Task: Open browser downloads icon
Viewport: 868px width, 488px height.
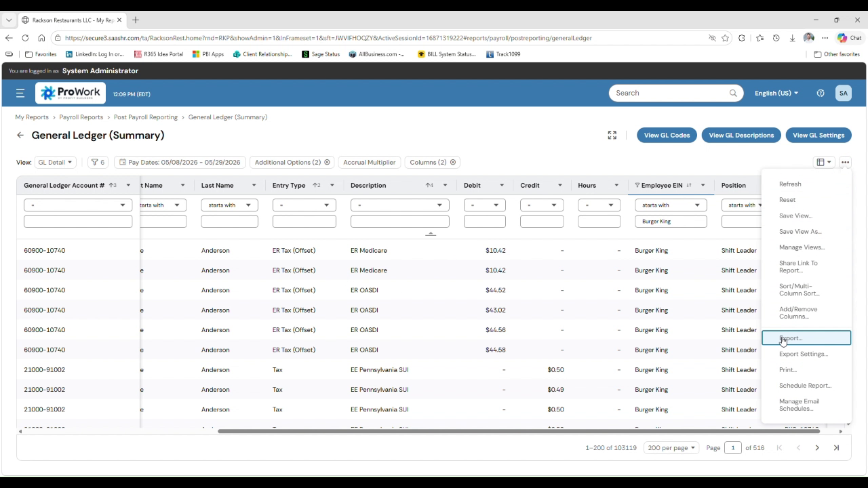Action: click(792, 38)
